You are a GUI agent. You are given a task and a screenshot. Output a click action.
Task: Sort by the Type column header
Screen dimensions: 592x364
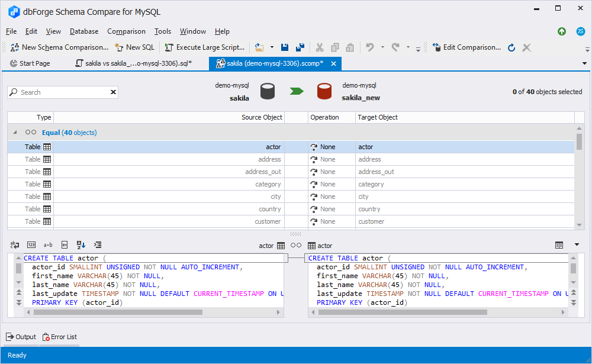pyautogui.click(x=31, y=117)
